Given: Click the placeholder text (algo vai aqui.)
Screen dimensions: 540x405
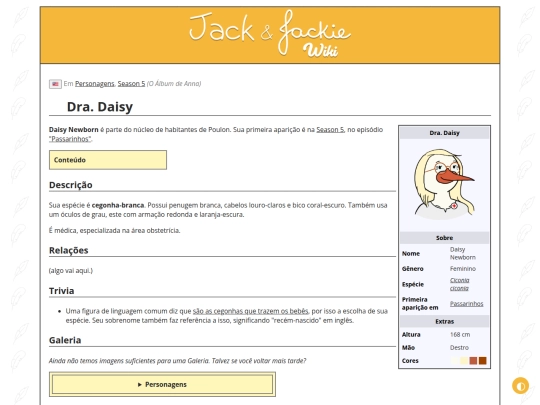Looking at the screenshot, I should (x=71, y=271).
